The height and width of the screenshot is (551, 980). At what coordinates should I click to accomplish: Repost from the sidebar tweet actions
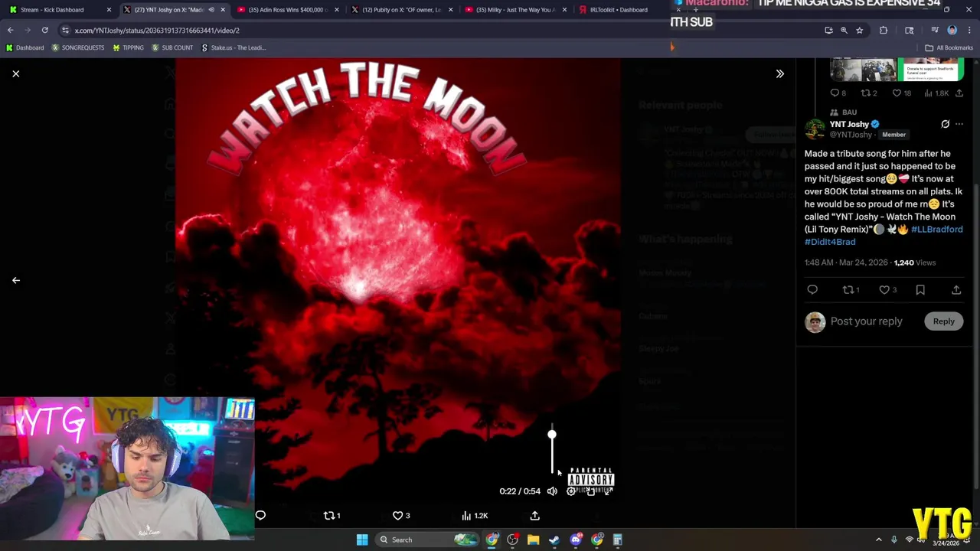point(851,290)
